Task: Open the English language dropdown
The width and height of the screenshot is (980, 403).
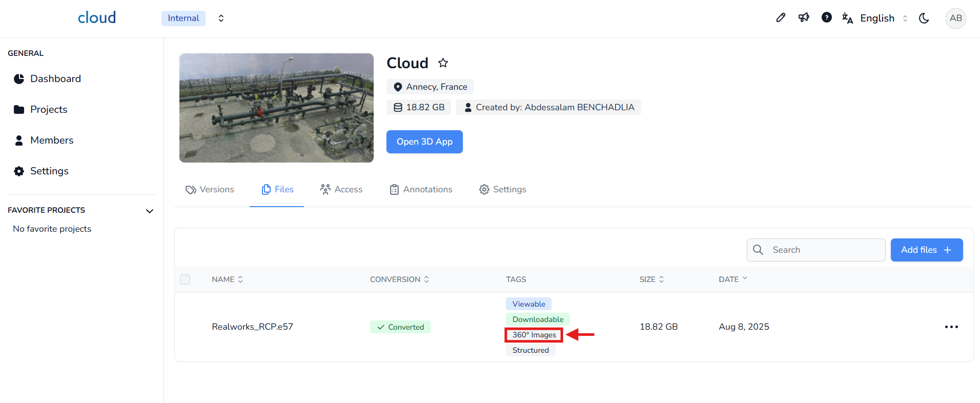Action: [877, 18]
